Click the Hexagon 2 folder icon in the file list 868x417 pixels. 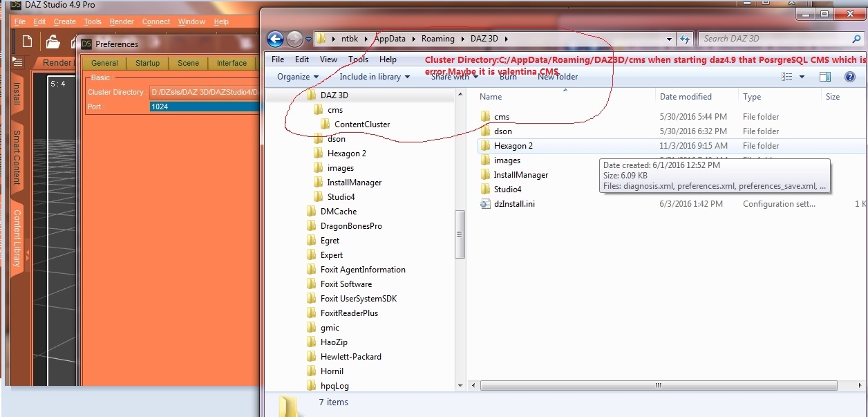pos(485,145)
